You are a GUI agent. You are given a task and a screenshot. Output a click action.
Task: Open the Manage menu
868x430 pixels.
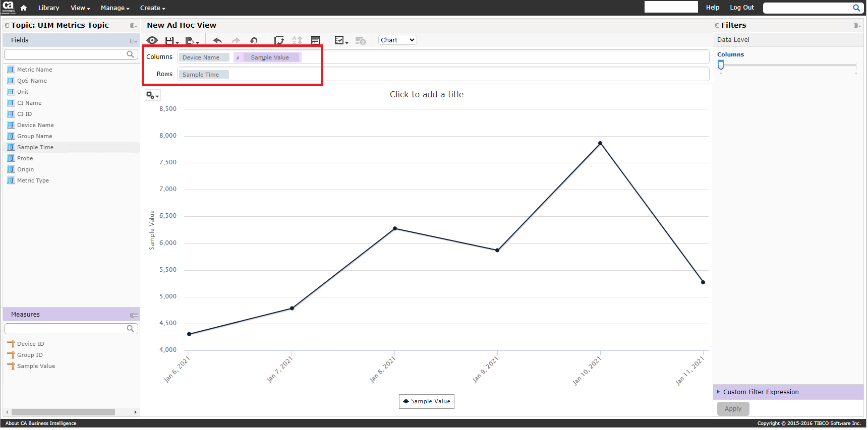click(x=114, y=8)
